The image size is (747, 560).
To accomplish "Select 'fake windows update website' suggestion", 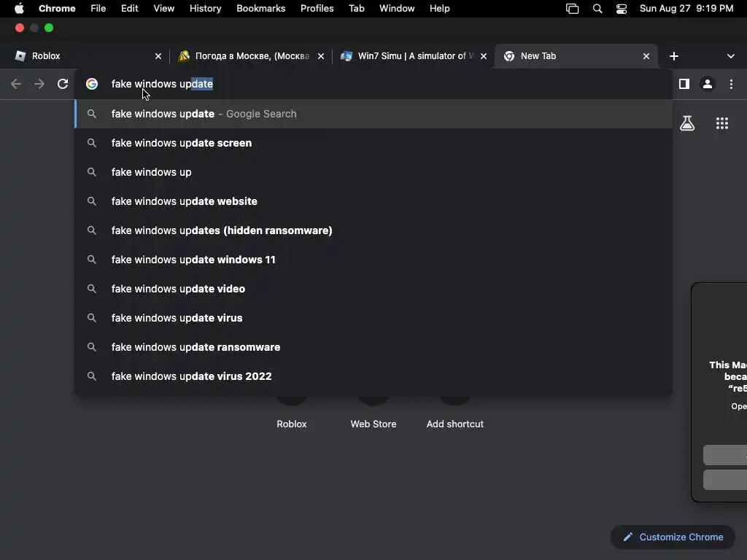I will click(373, 201).
